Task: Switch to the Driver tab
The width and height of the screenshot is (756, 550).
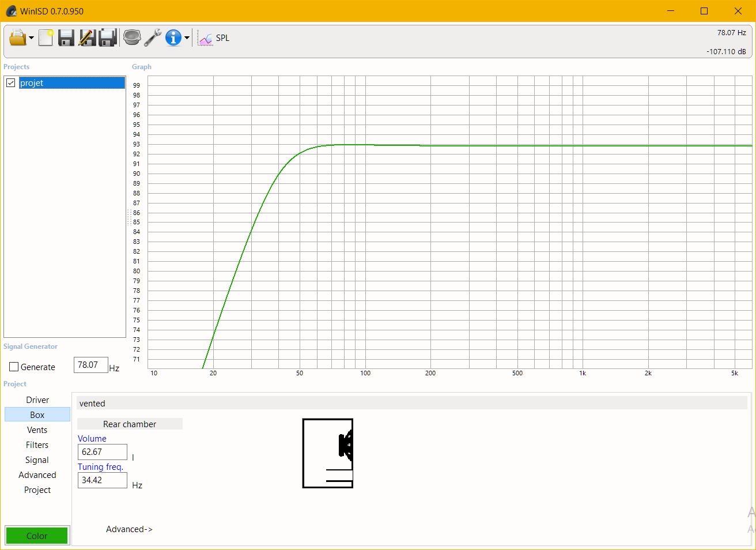Action: pyautogui.click(x=37, y=400)
